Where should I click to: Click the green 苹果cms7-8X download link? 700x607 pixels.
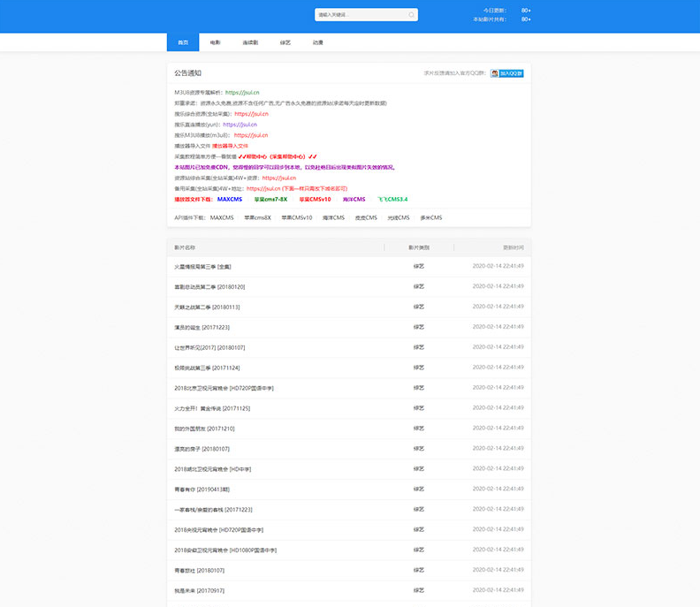[270, 199]
